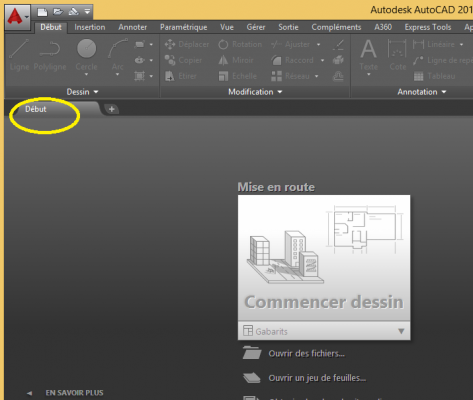
Task: Click the Ligne de repère tool
Action: [443, 60]
